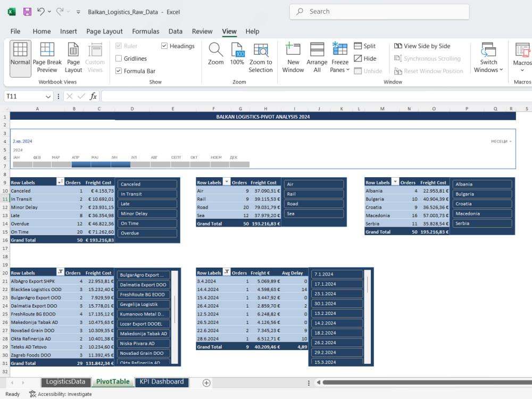Select 7.1.2024 in date slicer
This screenshot has height=399, width=532.
click(x=337, y=274)
